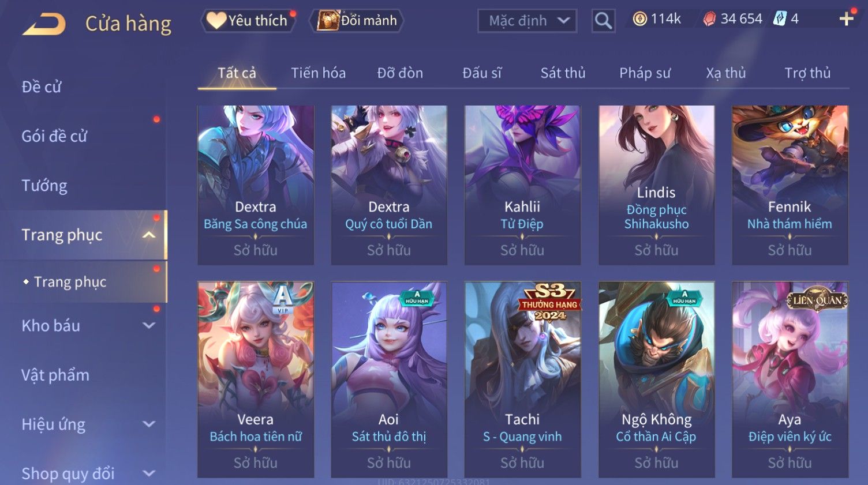Tap the gold coin balance icon
The width and height of the screenshot is (868, 485).
[x=639, y=19]
